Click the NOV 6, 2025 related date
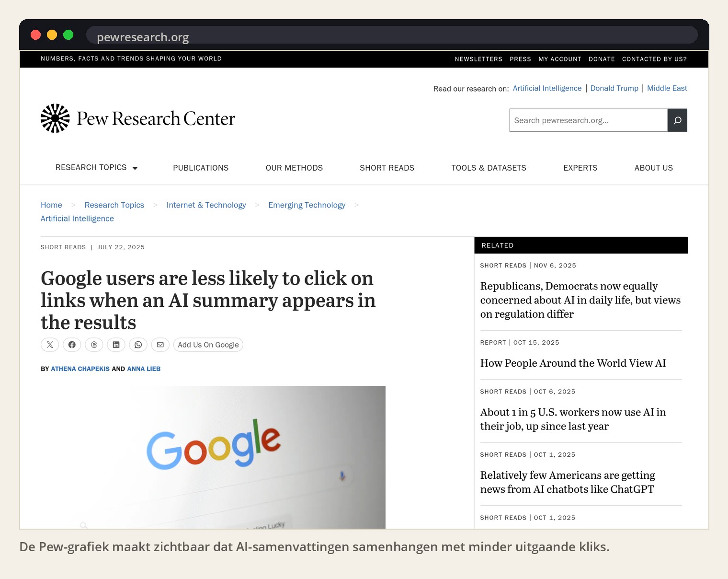 click(x=555, y=266)
